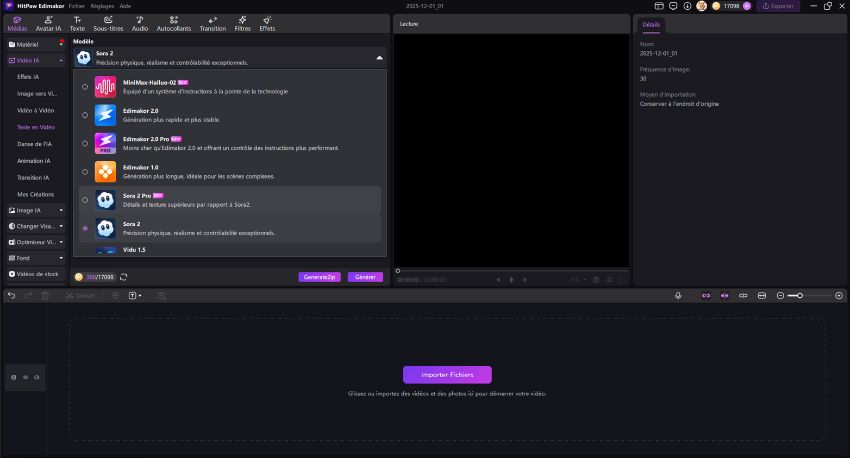Select Texte en Vidéo in sidebar

click(x=36, y=127)
